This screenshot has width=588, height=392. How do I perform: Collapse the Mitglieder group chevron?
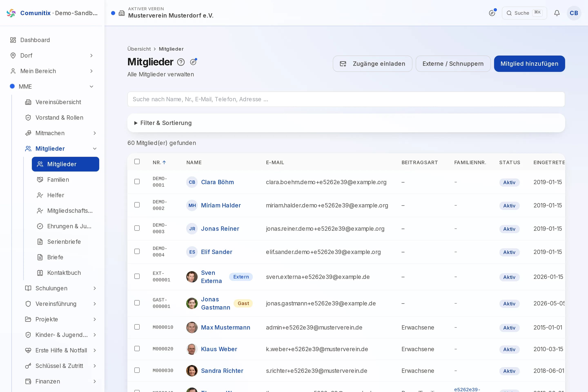[95, 148]
